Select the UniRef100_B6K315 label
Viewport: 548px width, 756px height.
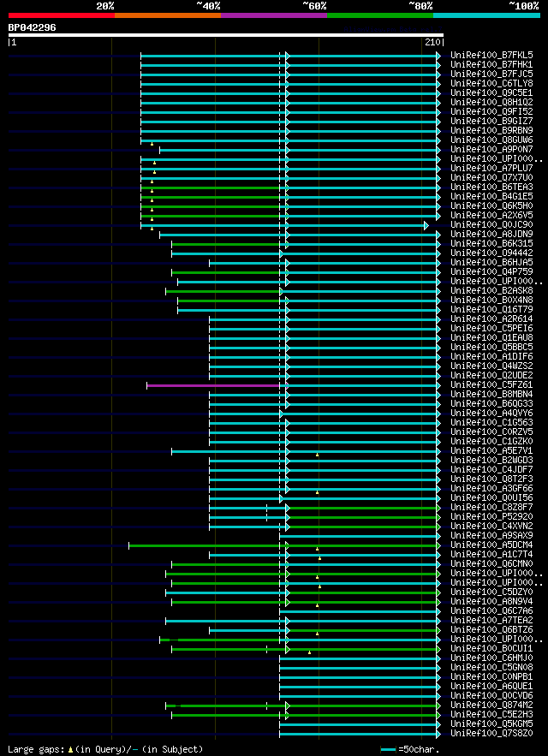click(x=491, y=243)
